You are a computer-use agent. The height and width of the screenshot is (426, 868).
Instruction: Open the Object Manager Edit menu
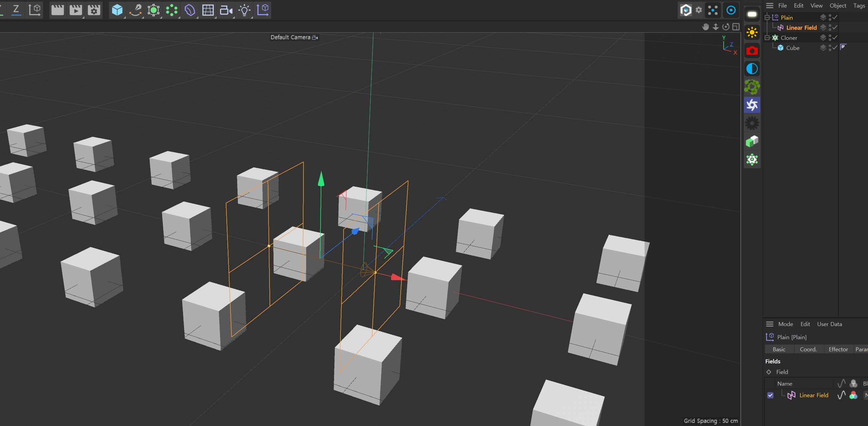tap(798, 5)
